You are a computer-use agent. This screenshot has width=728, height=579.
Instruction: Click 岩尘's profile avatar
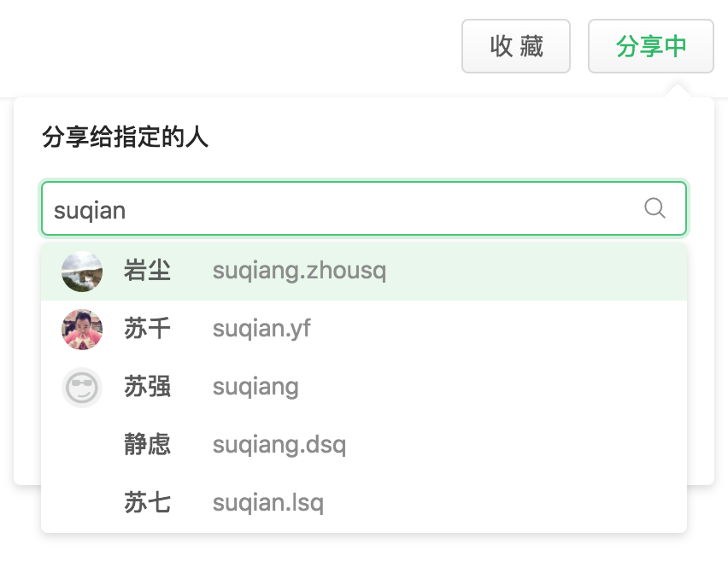(82, 271)
